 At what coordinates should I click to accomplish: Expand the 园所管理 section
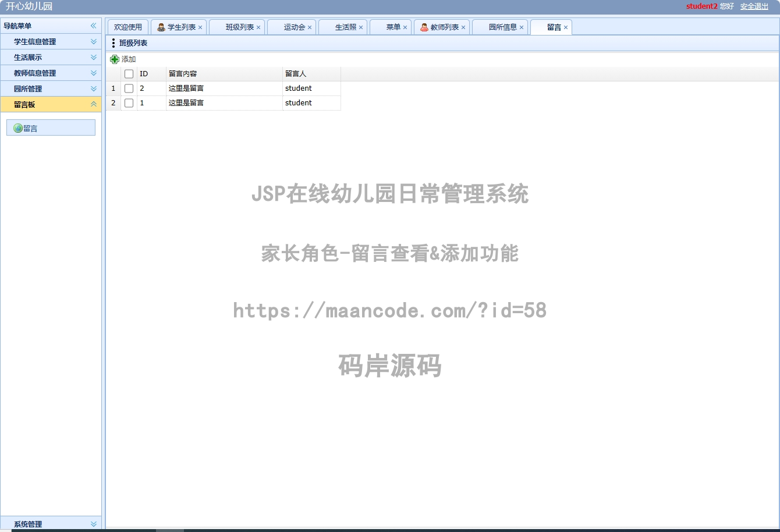94,88
